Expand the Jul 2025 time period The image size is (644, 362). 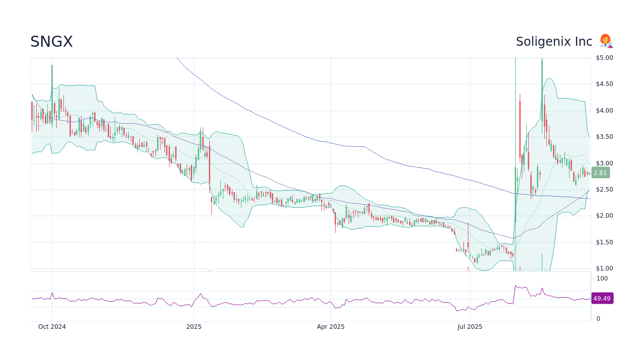[470, 327]
